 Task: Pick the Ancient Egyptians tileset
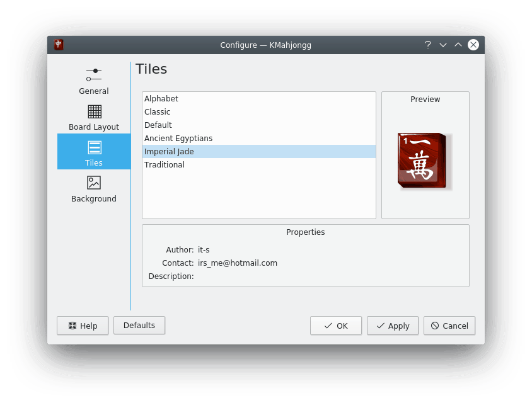[178, 139]
